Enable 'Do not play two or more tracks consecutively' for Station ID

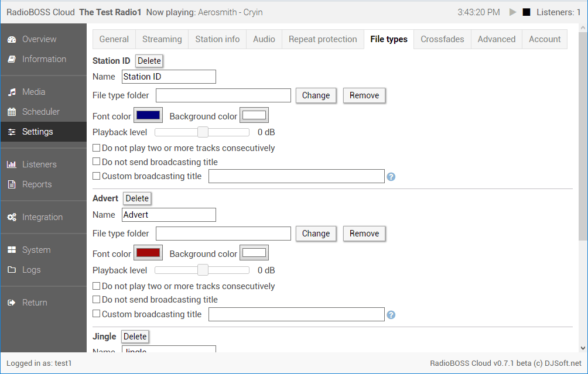point(96,147)
